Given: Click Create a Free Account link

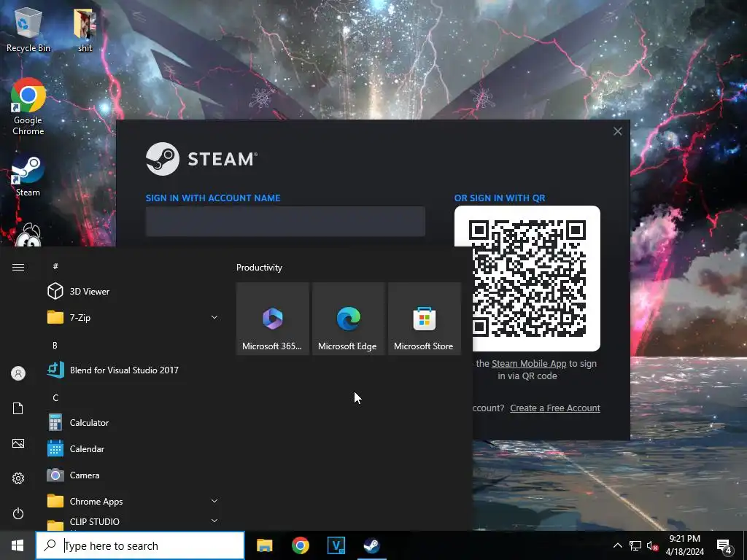Looking at the screenshot, I should (555, 408).
